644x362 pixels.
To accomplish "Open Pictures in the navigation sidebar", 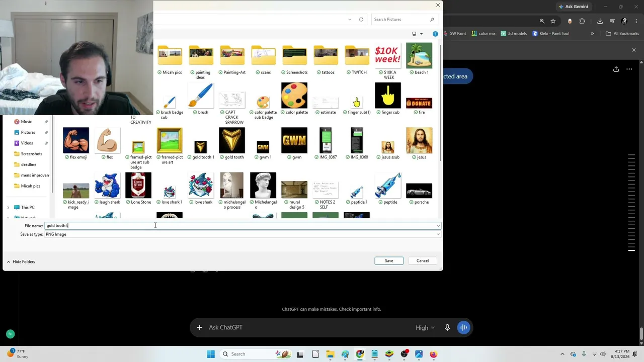I will pos(28,132).
